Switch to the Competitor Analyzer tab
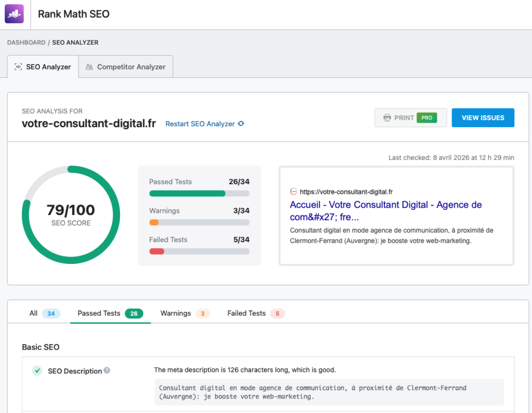 click(126, 67)
